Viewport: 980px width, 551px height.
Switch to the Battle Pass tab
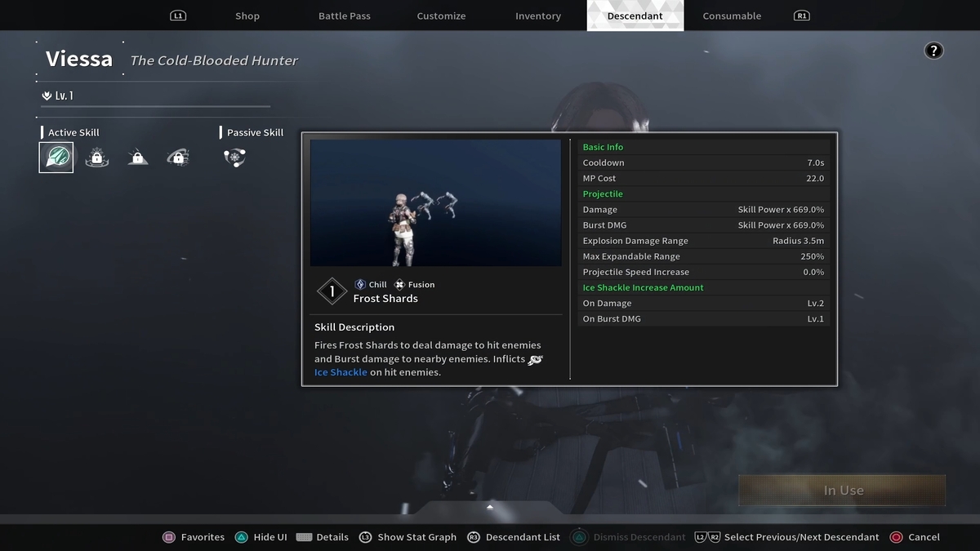point(344,16)
